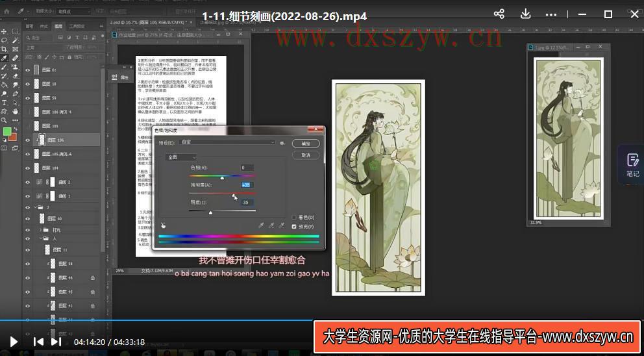Collapse the 人 layer group
644x356 pixels.
coord(40,238)
